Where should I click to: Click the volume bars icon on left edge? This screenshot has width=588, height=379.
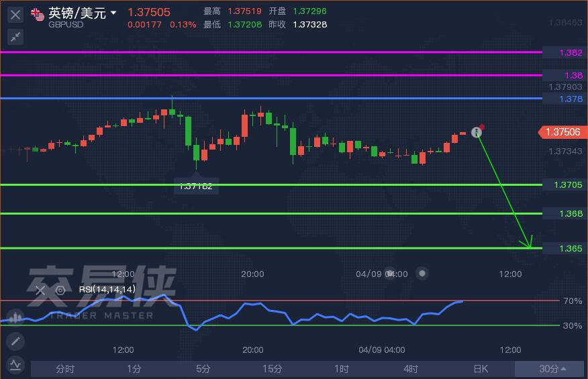pos(13,317)
